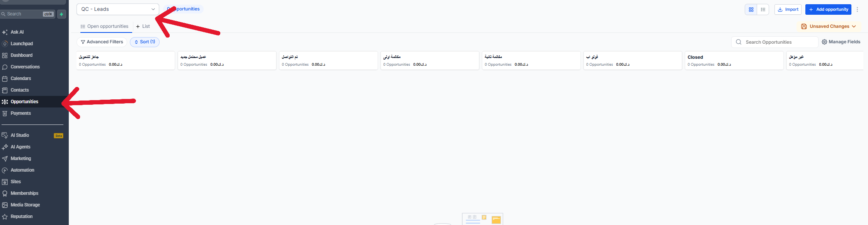This screenshot has height=225, width=868.
Task: Open the Contacts section
Action: 20,90
